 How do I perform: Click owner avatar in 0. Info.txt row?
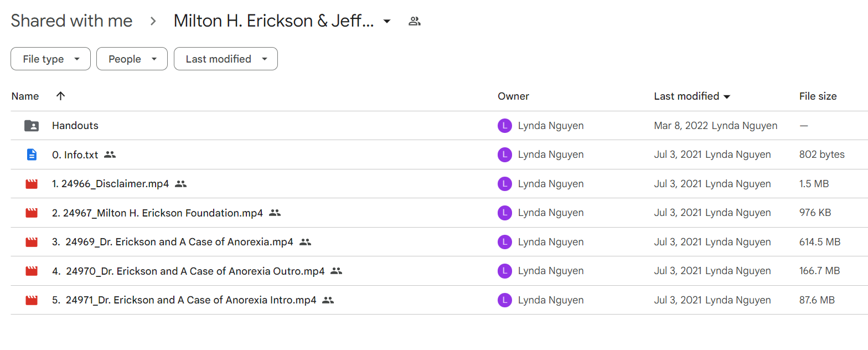(x=504, y=155)
